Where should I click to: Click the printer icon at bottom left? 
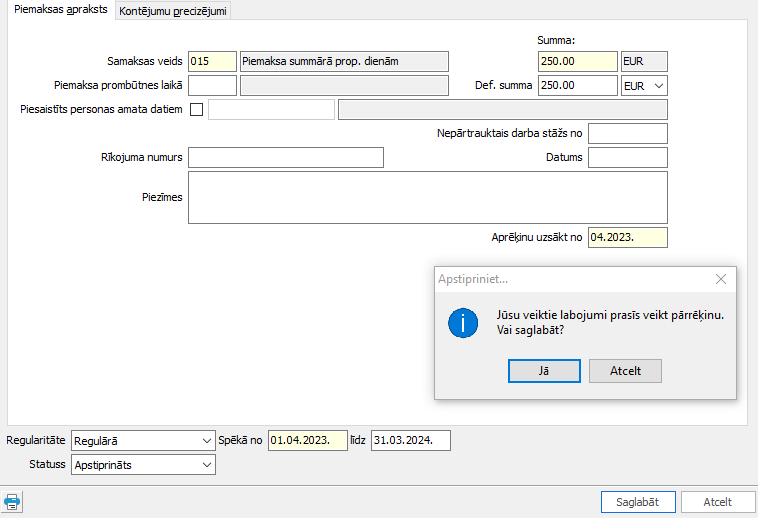tap(12, 502)
